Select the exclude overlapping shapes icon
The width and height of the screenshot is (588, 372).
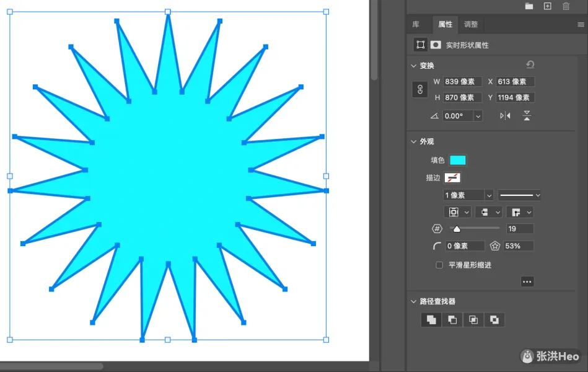(494, 320)
